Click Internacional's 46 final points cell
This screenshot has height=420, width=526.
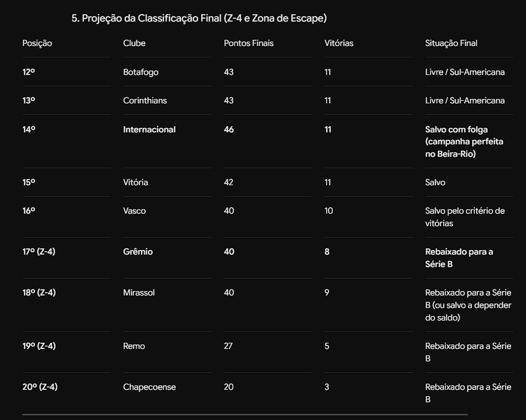click(229, 130)
